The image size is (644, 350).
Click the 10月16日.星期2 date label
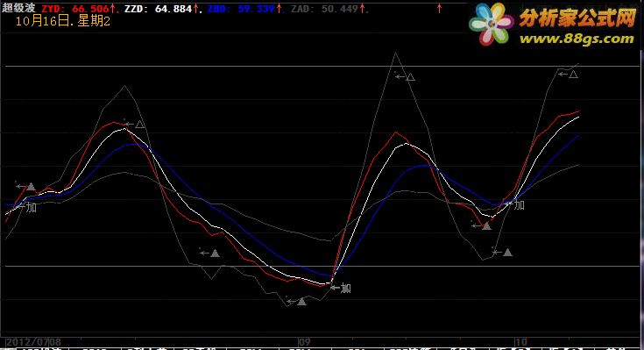pyautogui.click(x=63, y=21)
